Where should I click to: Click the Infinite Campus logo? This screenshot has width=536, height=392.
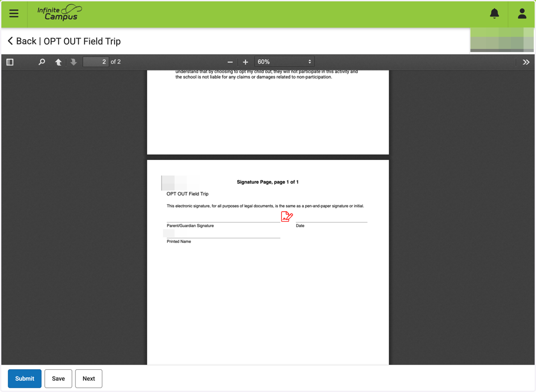click(x=60, y=13)
